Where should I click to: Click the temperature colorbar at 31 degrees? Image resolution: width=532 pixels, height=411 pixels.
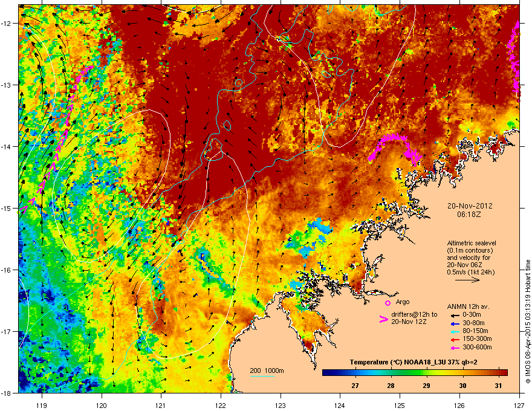[x=498, y=372]
